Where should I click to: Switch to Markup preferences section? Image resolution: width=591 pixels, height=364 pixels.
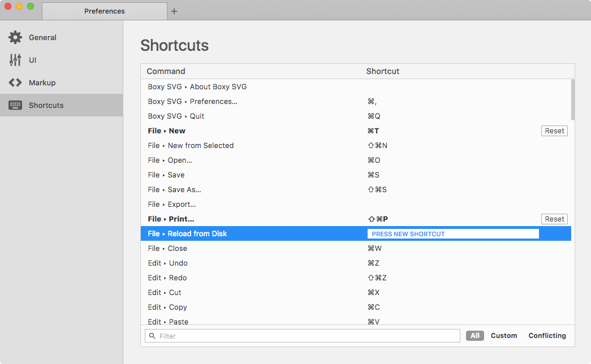pos(62,83)
